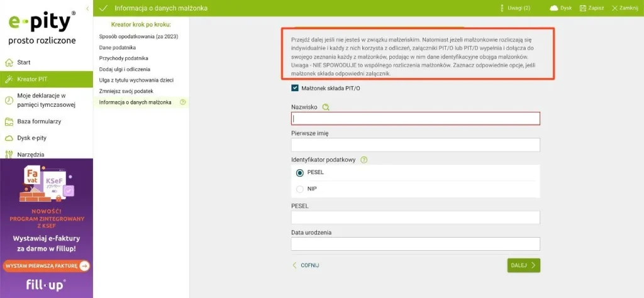Click the search icon next to Nazwisko
The image size is (644, 298).
(326, 108)
